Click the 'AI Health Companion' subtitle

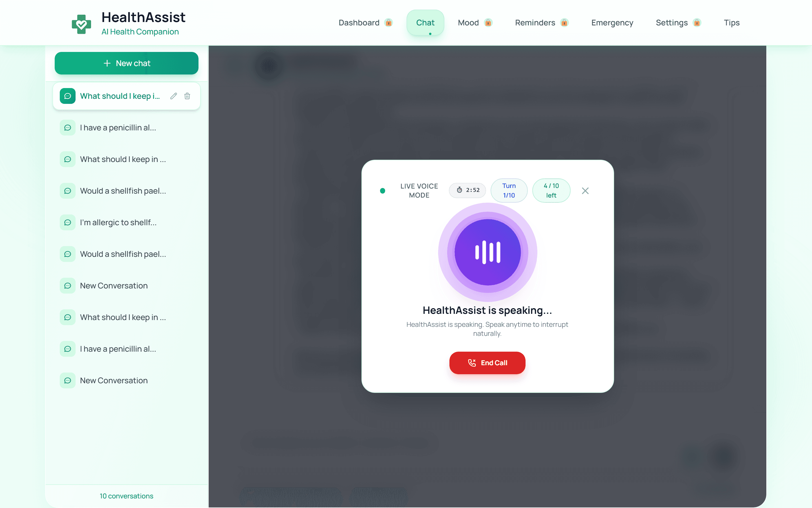click(x=140, y=32)
